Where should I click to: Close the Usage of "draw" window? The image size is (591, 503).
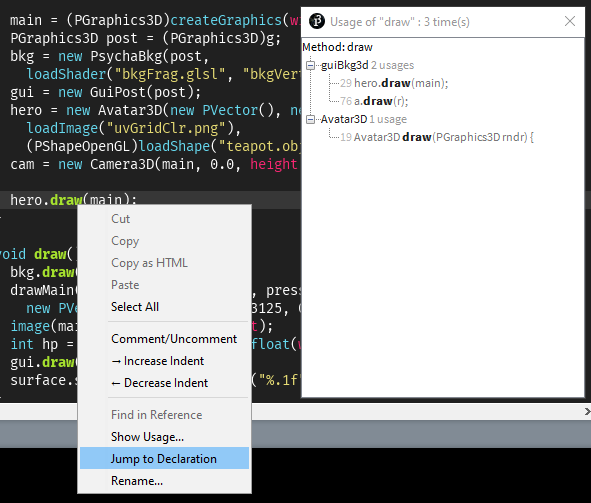click(x=570, y=21)
